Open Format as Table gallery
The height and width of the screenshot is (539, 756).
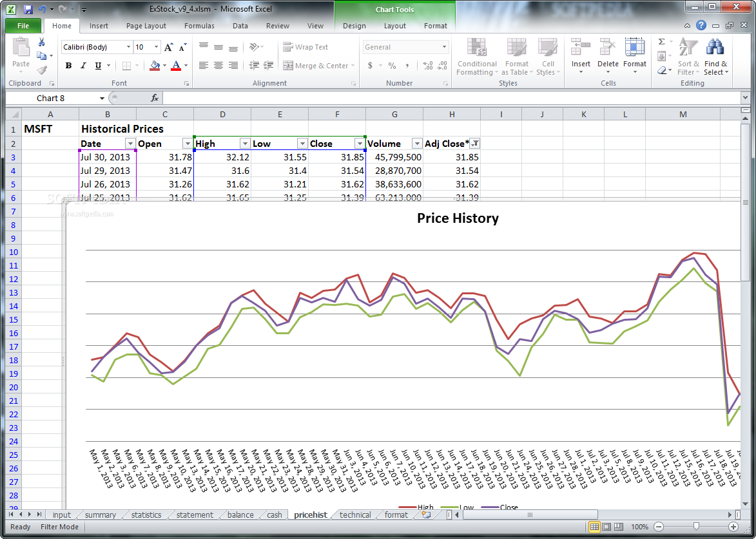[517, 57]
